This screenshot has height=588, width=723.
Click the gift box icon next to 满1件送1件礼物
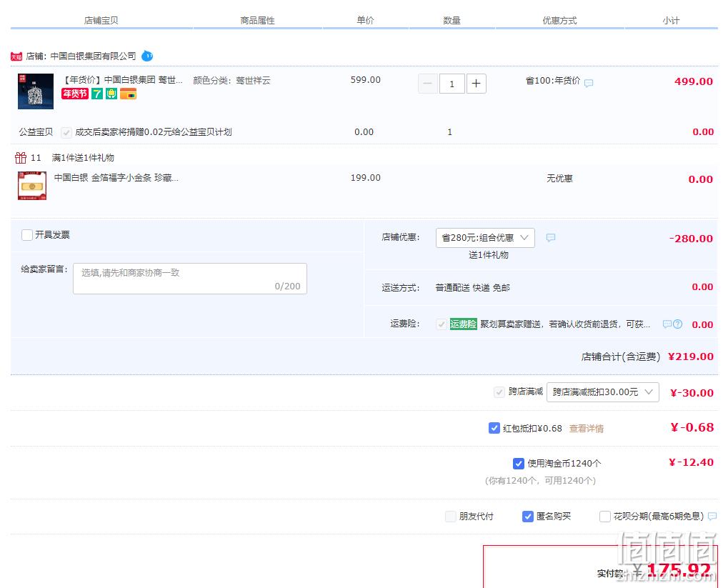21,158
